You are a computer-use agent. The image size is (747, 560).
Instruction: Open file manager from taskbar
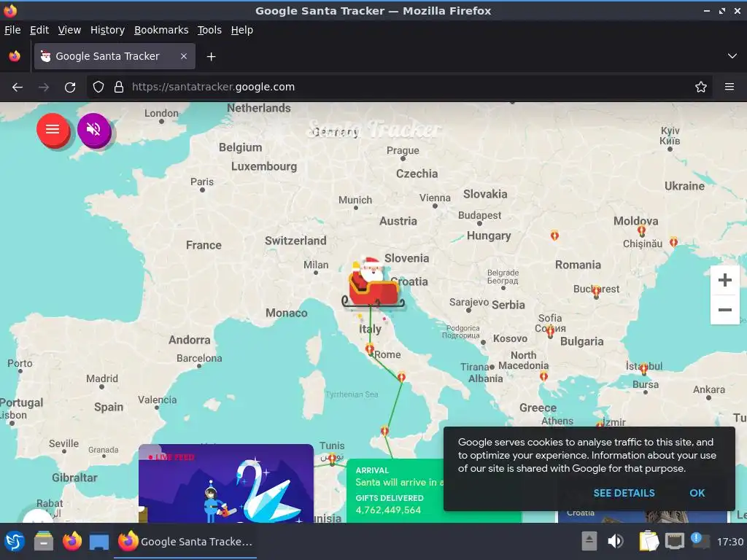43,542
